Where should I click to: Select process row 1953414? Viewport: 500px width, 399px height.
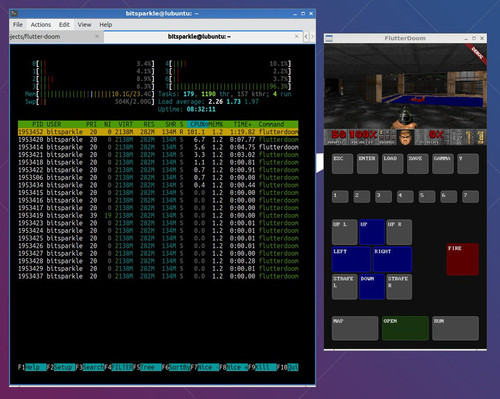click(158, 147)
